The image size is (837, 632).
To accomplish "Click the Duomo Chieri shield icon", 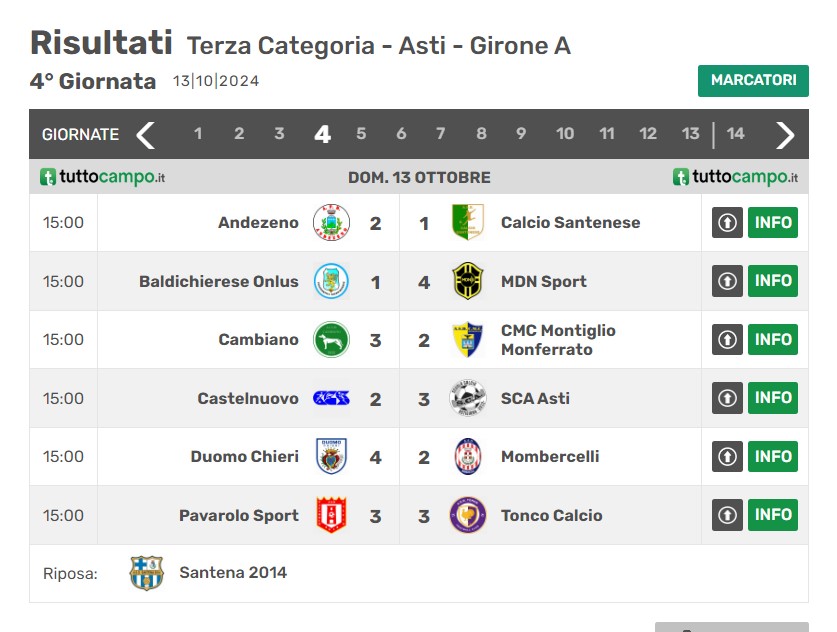I will coord(331,456).
